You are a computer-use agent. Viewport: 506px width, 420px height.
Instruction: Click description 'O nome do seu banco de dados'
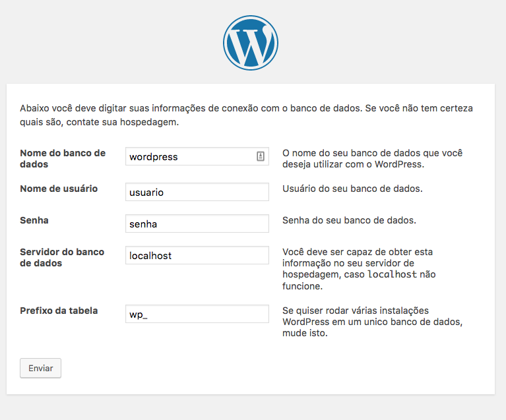(x=372, y=158)
